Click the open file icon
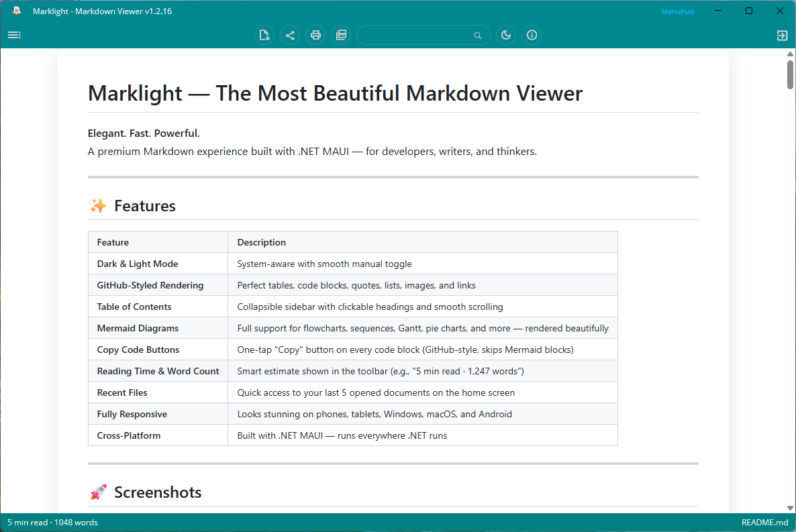This screenshot has width=796, height=532. [264, 35]
